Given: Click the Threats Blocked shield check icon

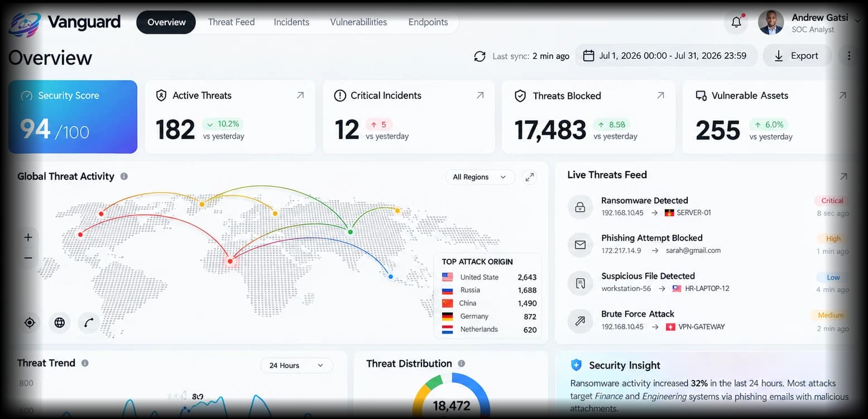Looking at the screenshot, I should click(520, 96).
